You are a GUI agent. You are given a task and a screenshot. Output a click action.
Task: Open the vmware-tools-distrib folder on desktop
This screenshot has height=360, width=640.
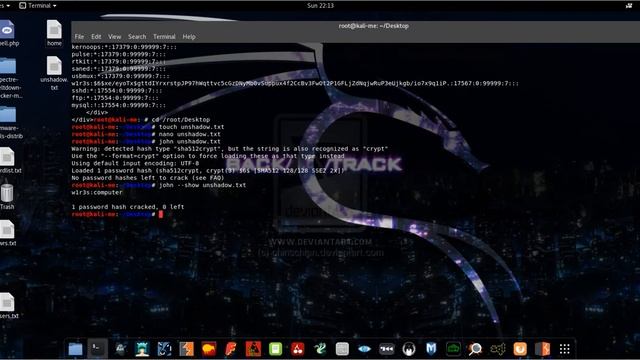[10, 122]
